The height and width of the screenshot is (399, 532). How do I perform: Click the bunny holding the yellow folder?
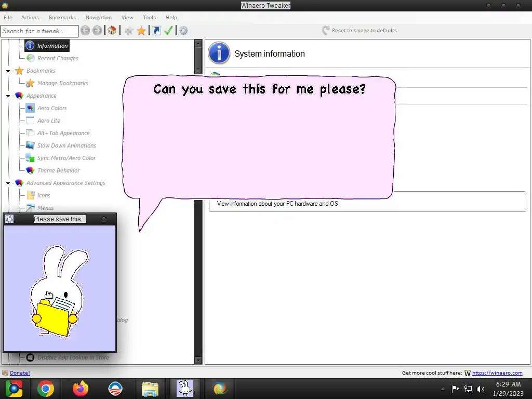[x=58, y=292]
